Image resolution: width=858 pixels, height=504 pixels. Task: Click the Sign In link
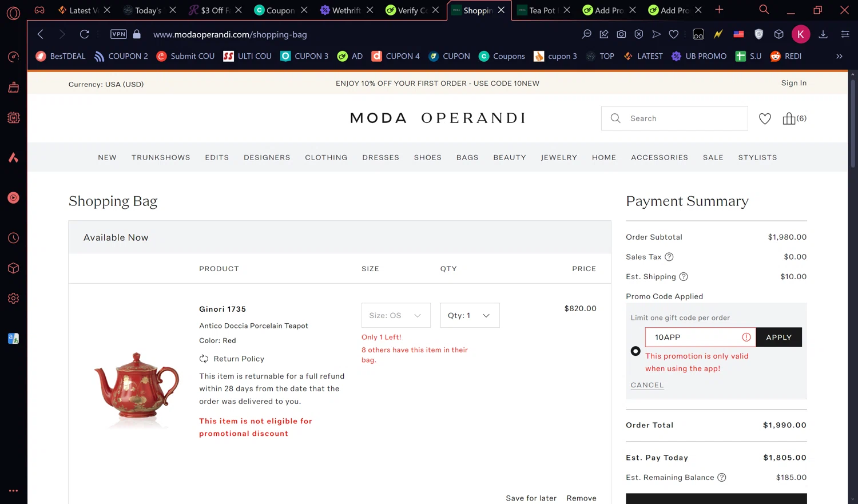794,83
